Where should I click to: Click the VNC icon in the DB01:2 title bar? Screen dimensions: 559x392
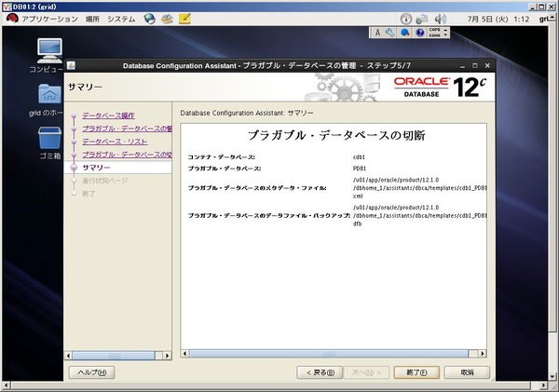(7, 7)
